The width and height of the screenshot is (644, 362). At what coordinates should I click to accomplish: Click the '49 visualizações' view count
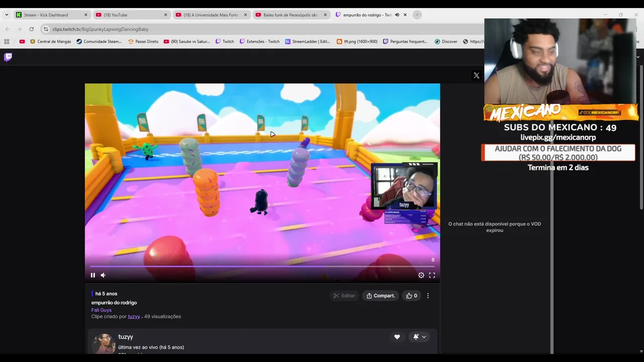coord(163,317)
